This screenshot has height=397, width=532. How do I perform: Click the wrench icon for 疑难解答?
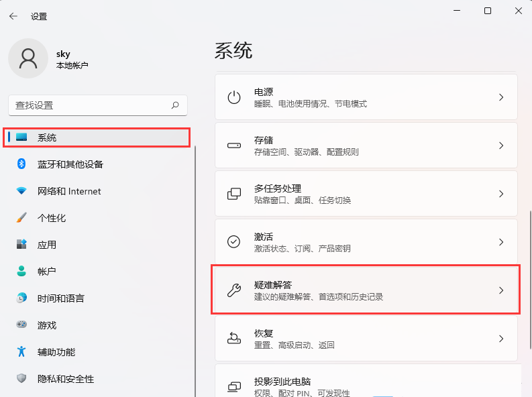[234, 290]
